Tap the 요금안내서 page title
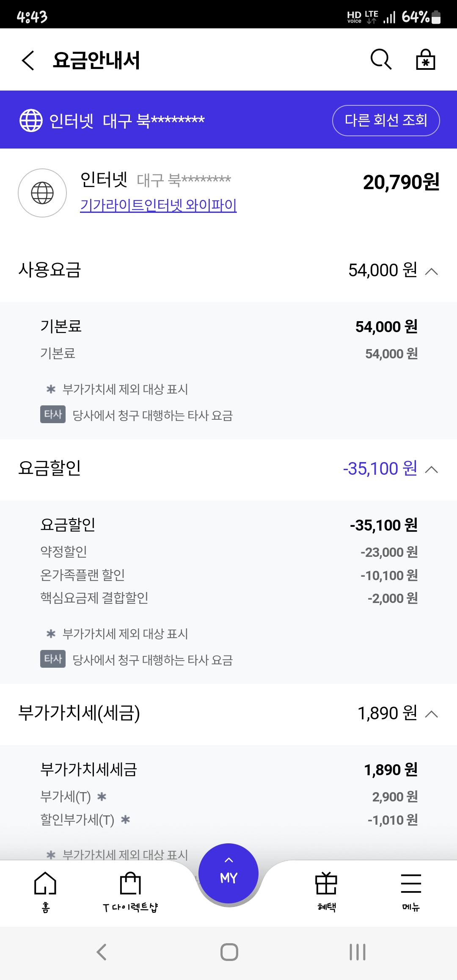Viewport: 457px width, 980px height. pyautogui.click(x=96, y=60)
